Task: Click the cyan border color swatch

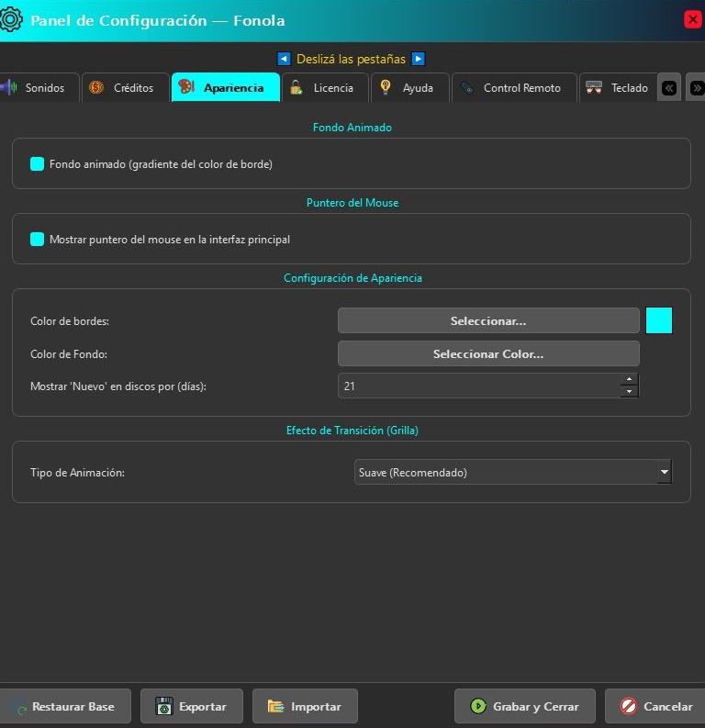Action: [659, 320]
